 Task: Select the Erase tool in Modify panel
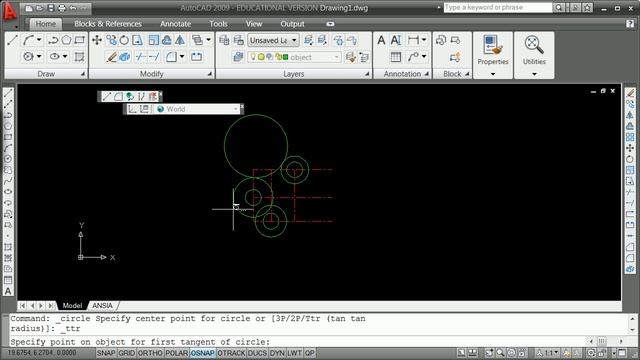click(x=111, y=57)
